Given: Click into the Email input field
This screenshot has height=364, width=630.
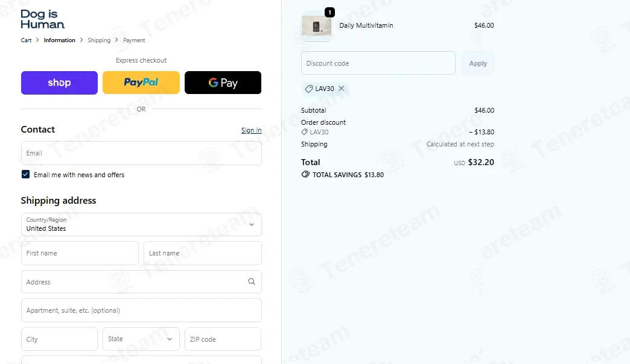Looking at the screenshot, I should [141, 153].
